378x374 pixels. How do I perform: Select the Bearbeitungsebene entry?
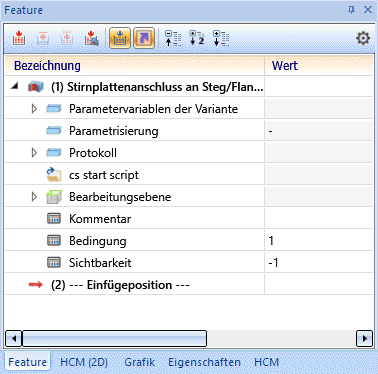(x=120, y=197)
